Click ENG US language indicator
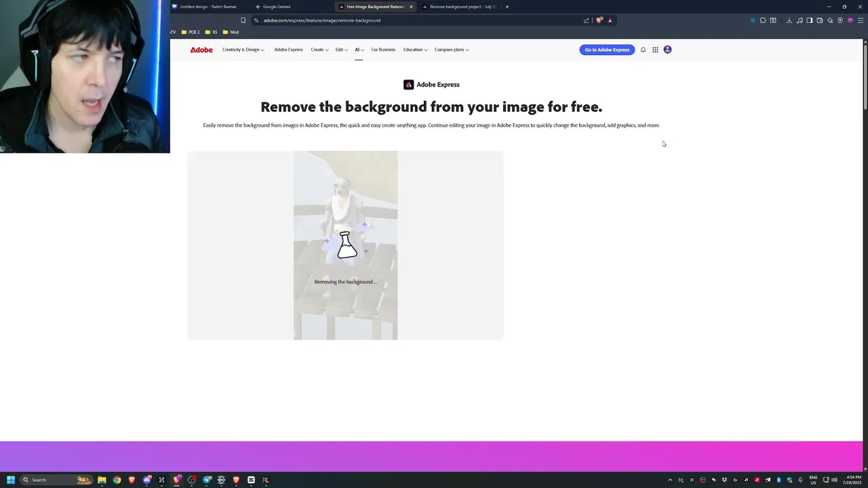The image size is (868, 488). (x=813, y=480)
